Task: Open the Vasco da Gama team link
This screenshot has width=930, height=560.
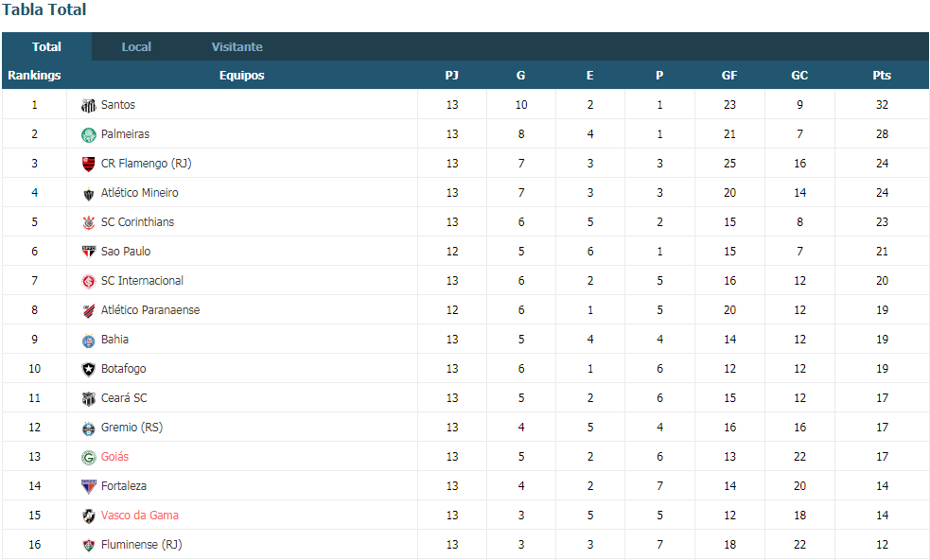Action: pyautogui.click(x=139, y=516)
